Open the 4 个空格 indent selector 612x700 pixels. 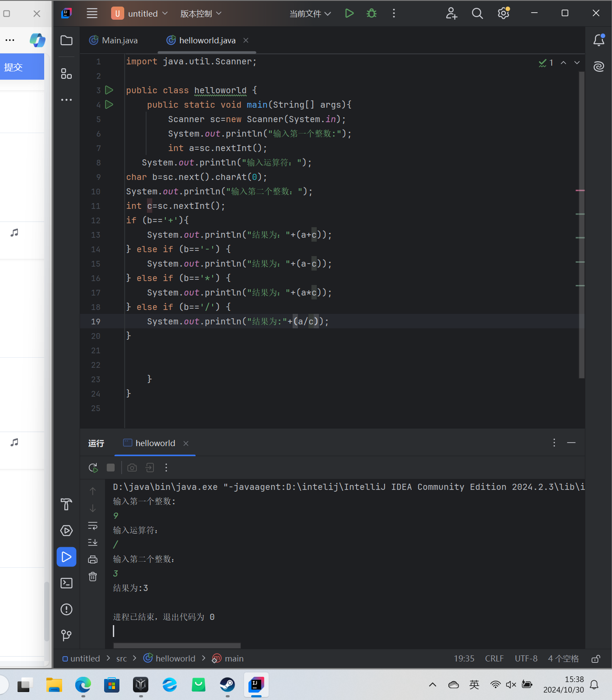pyautogui.click(x=563, y=658)
